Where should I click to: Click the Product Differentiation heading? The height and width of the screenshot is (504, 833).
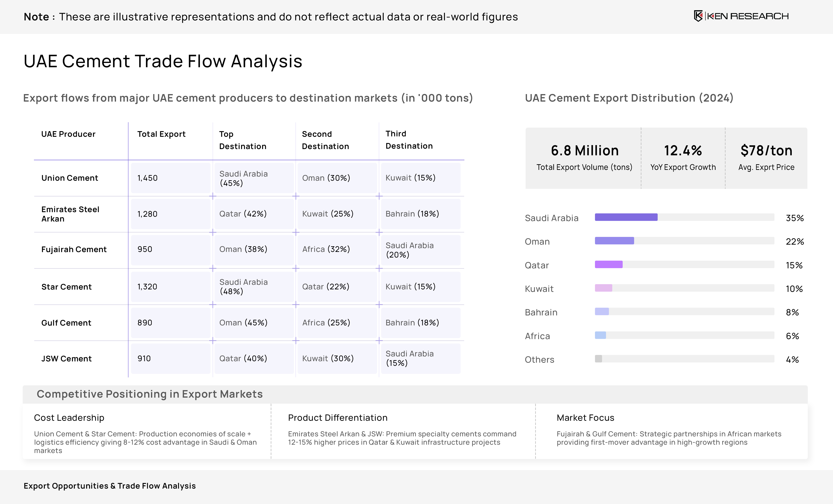tap(337, 418)
